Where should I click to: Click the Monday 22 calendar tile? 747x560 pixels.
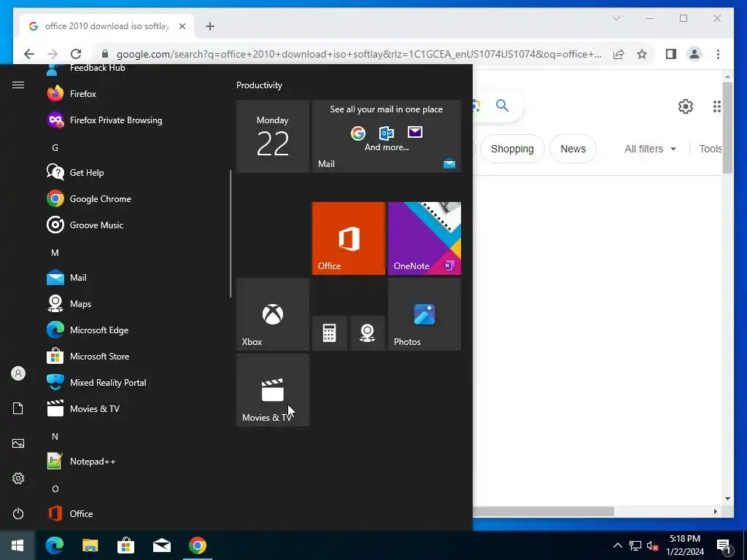point(273,136)
